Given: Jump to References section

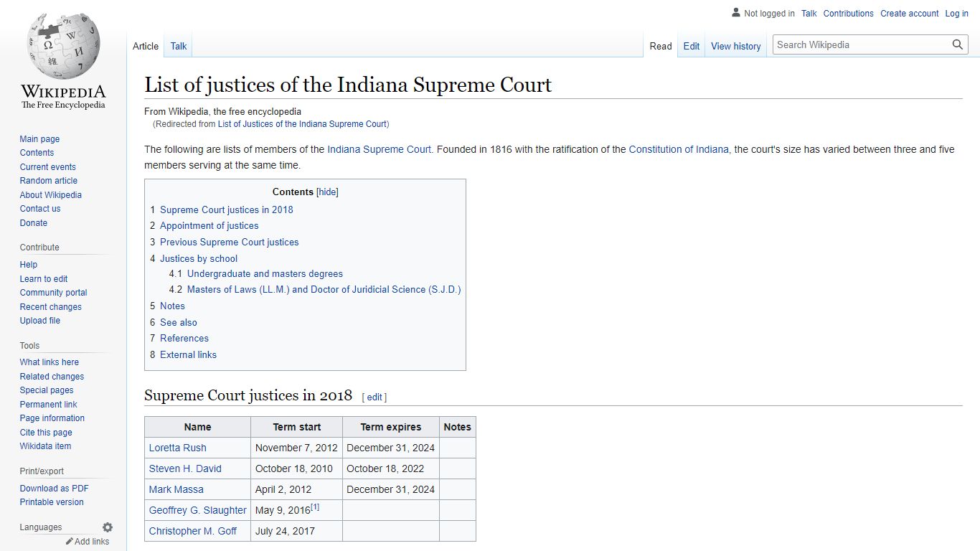Looking at the screenshot, I should pos(184,338).
